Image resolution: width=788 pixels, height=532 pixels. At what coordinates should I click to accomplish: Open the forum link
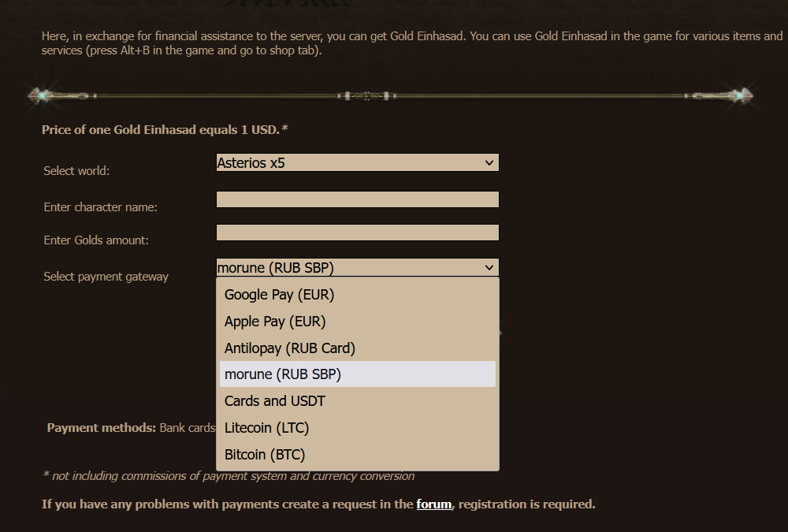433,504
